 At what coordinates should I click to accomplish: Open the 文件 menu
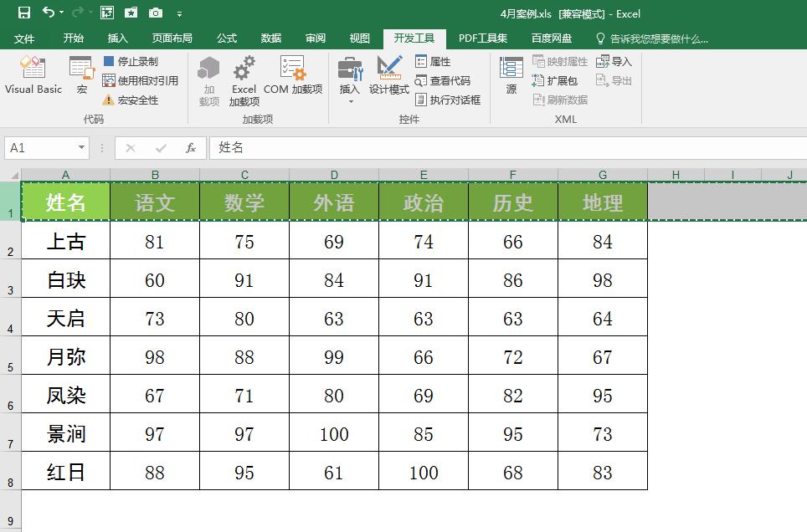(x=27, y=38)
